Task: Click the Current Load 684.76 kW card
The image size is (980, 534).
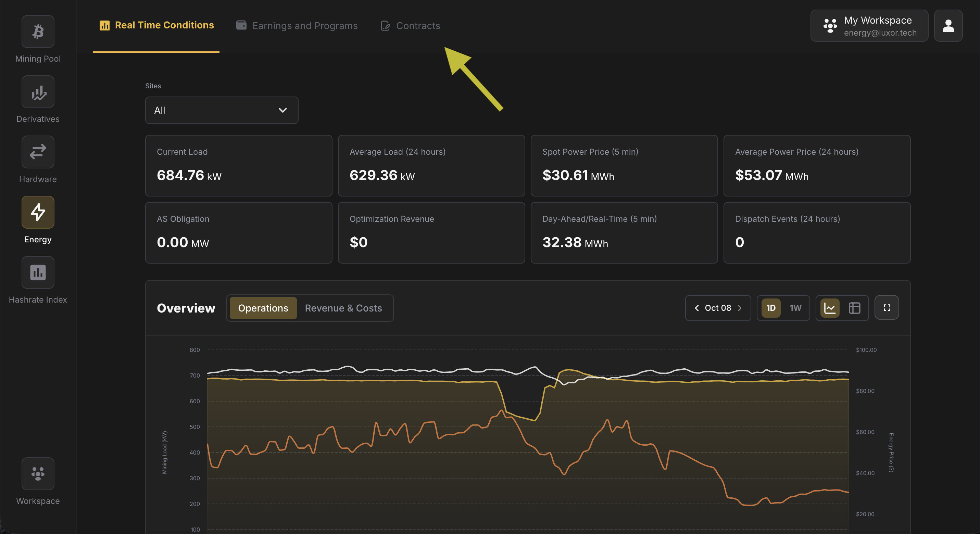Action: tap(239, 166)
